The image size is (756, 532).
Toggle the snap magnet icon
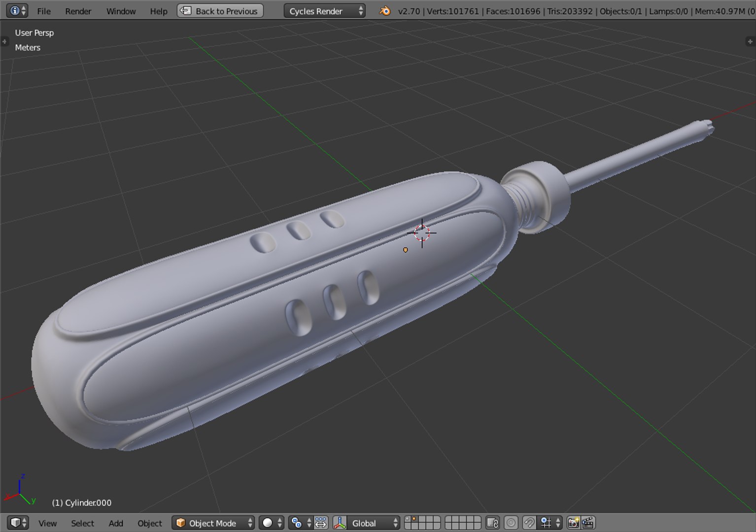(529, 523)
